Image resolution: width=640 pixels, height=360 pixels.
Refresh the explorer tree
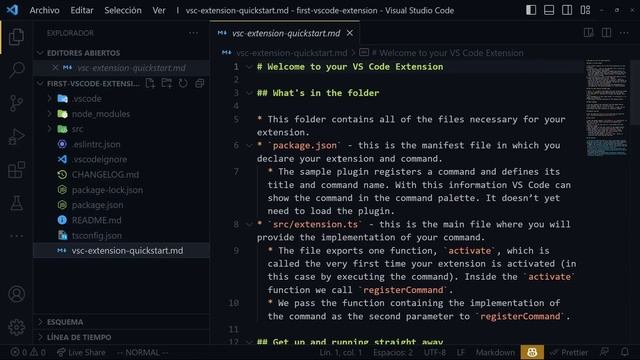pyautogui.click(x=183, y=83)
